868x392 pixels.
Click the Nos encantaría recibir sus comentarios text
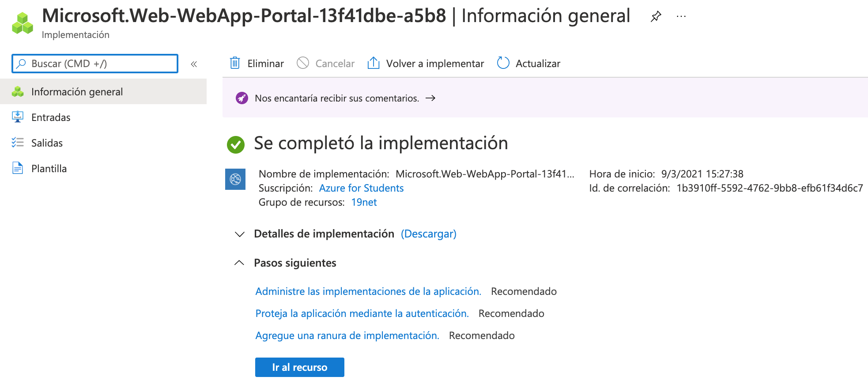point(337,98)
